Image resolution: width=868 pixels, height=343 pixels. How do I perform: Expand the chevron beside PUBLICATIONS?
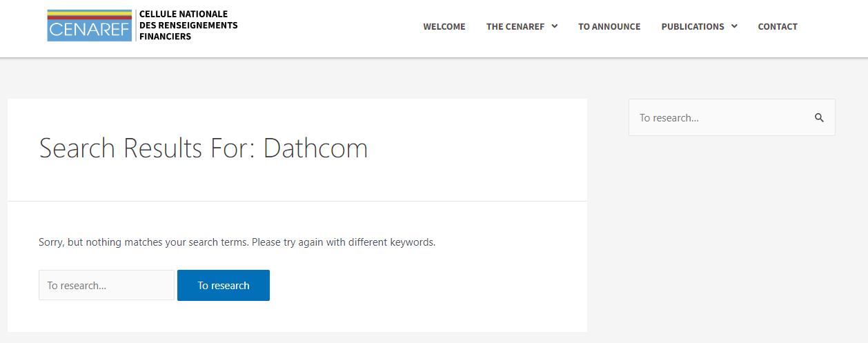click(734, 26)
